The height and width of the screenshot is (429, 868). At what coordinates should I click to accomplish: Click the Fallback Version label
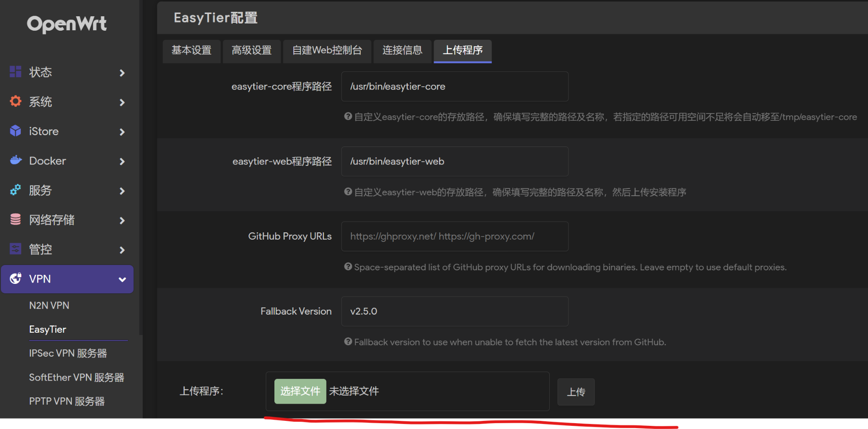pyautogui.click(x=296, y=311)
